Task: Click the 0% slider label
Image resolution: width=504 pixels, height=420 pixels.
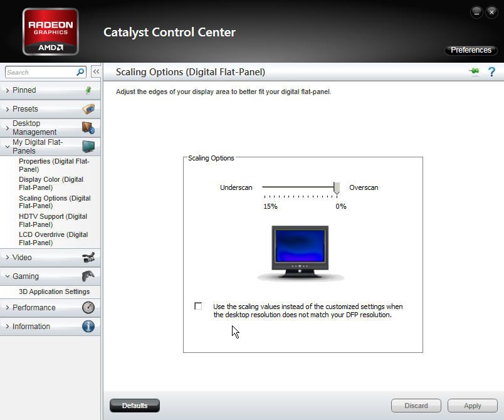Action: pos(341,206)
